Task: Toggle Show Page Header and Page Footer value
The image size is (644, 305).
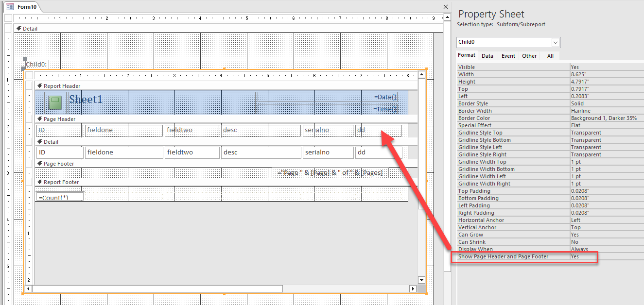Action: pyautogui.click(x=607, y=256)
